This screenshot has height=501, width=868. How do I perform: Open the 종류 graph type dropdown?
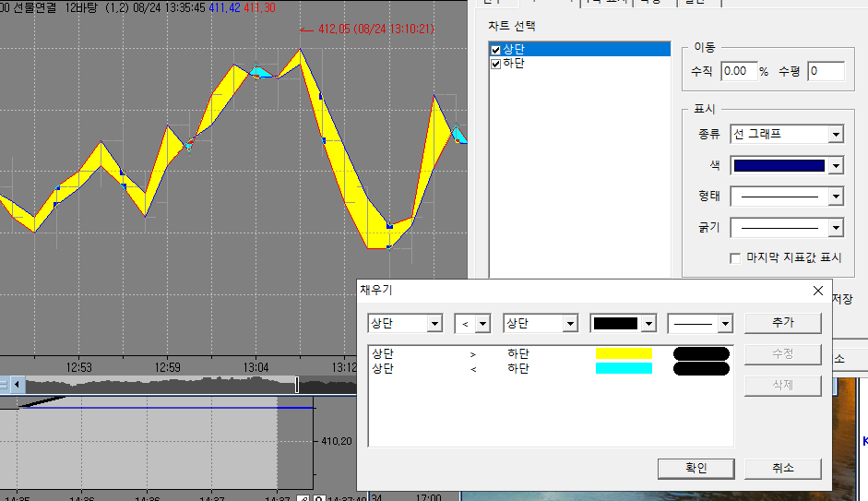pos(835,135)
